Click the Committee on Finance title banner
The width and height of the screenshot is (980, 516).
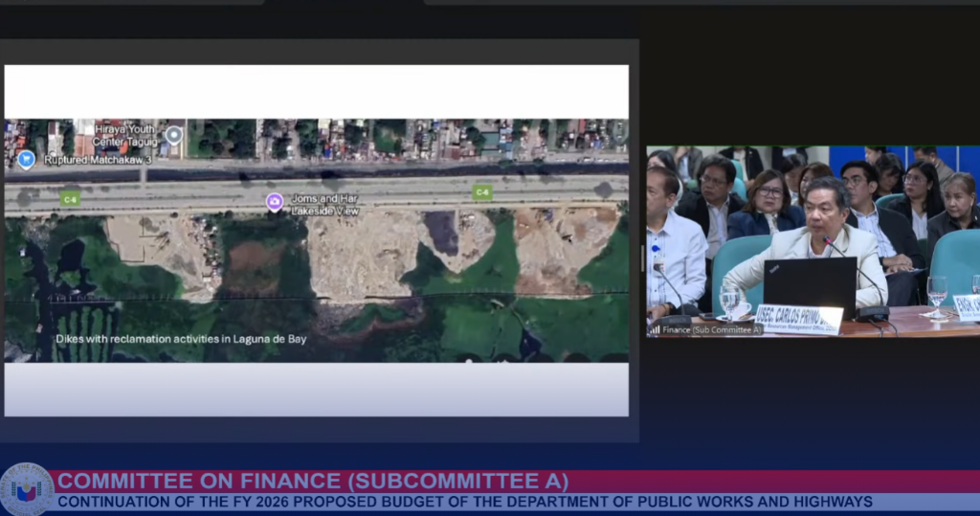point(312,482)
